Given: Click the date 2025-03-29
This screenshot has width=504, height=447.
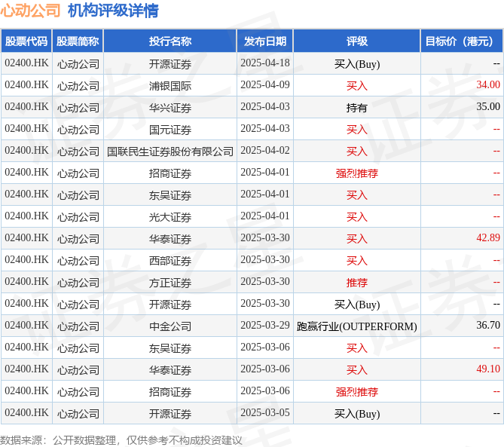Looking at the screenshot, I should 265,325.
